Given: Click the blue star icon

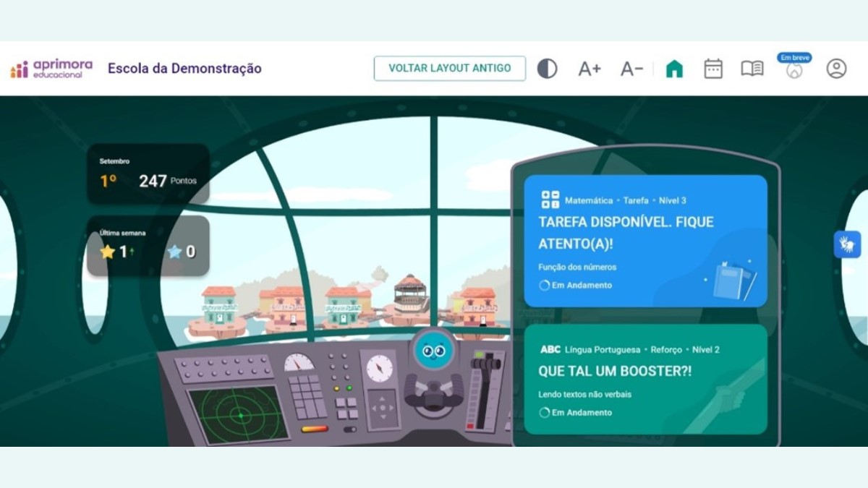Looking at the screenshot, I should [x=174, y=252].
